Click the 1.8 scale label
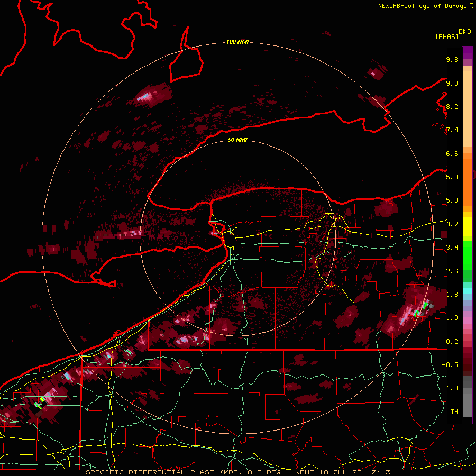The image size is (476, 476). [x=452, y=294]
